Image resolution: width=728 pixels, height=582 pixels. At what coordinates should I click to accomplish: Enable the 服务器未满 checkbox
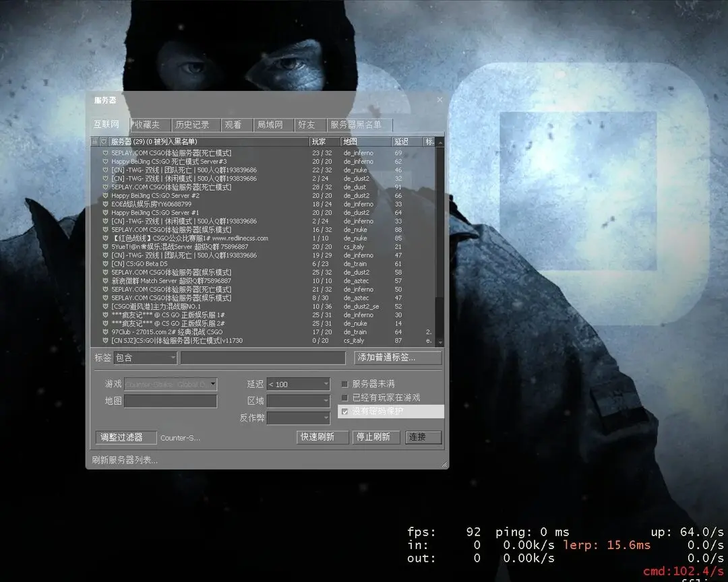(345, 384)
